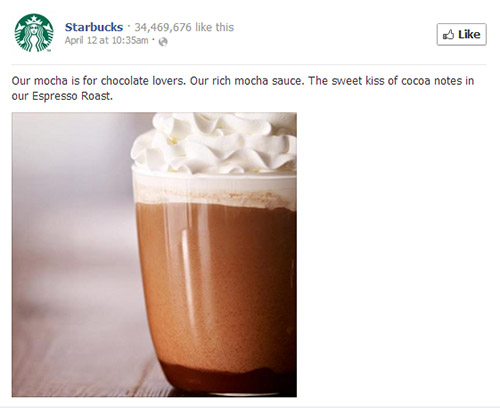Click the horizontal divider below post header

point(249,64)
